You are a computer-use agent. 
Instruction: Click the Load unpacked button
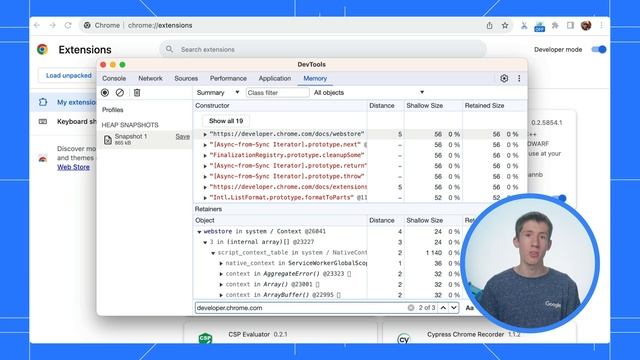(69, 76)
